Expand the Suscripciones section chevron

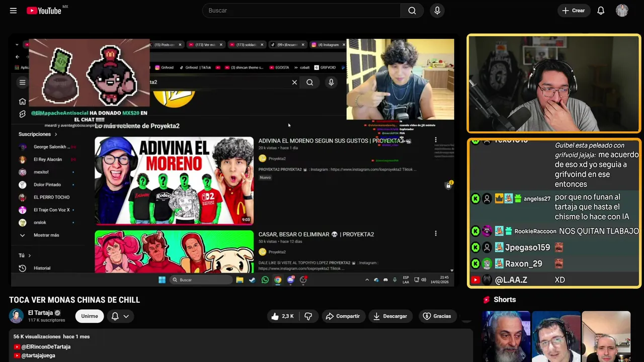pyautogui.click(x=56, y=134)
